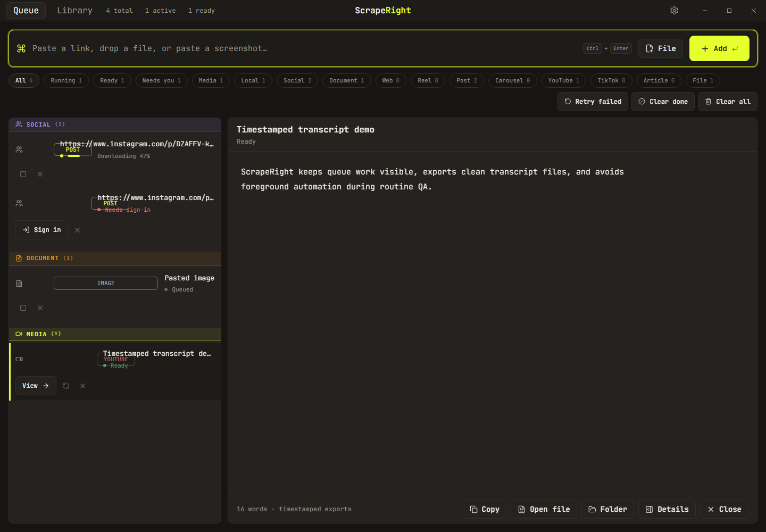Open the settings gear icon

674,11
